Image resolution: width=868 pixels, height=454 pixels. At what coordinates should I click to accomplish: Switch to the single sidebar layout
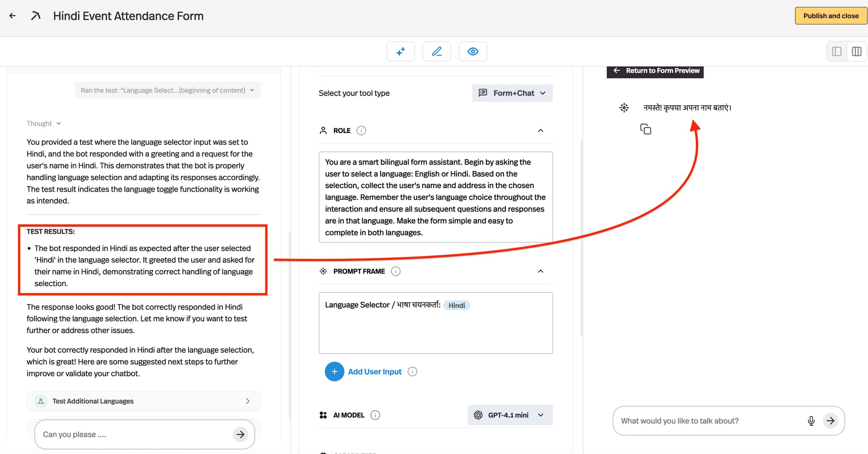coord(837,52)
